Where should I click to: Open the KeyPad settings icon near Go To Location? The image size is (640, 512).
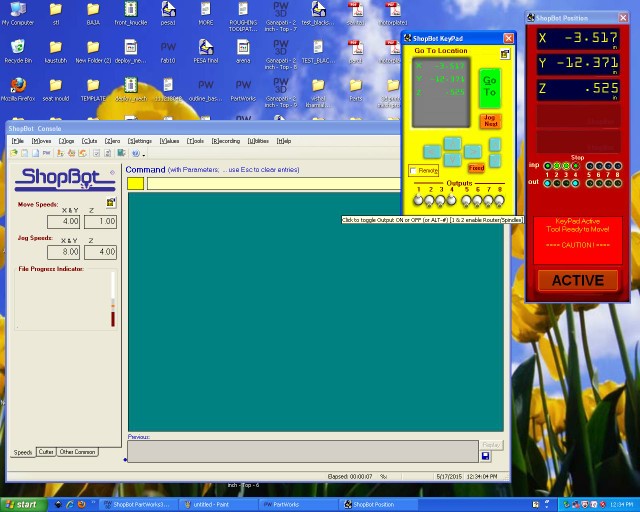click(x=505, y=54)
